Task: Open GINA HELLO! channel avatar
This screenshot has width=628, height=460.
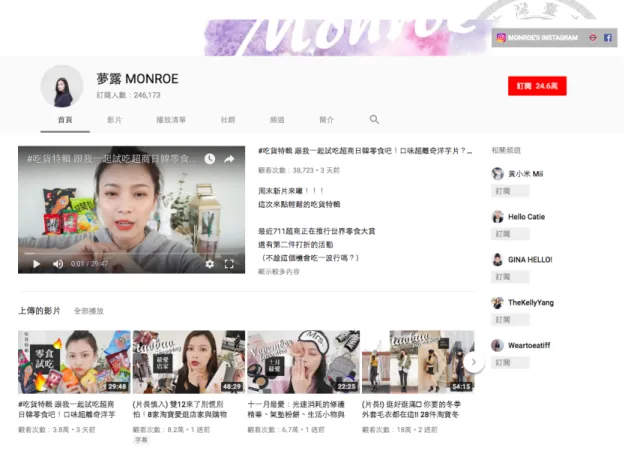Action: 497,259
